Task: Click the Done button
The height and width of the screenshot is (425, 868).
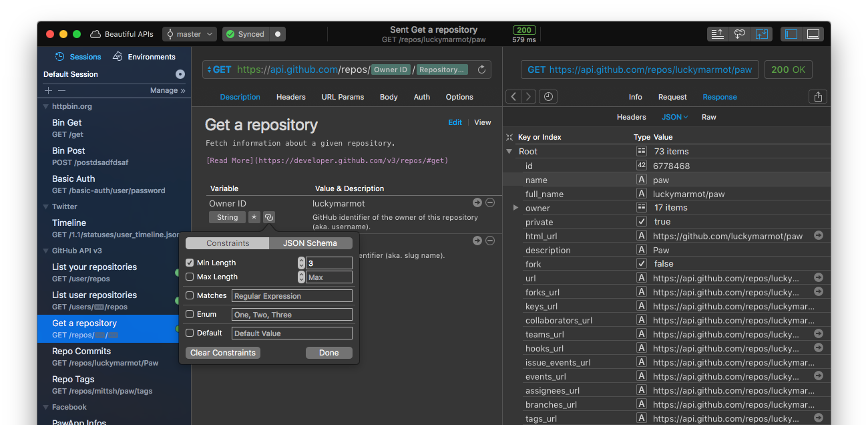Action: 329,352
